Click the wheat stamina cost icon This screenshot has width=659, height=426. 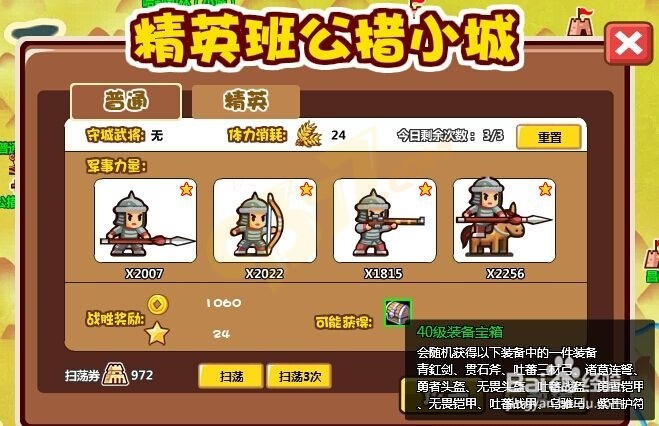tap(308, 134)
